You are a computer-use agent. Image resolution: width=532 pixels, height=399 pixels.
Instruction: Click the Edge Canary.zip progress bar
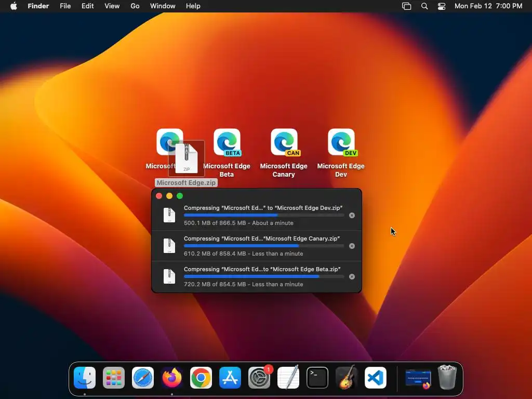[264, 246]
